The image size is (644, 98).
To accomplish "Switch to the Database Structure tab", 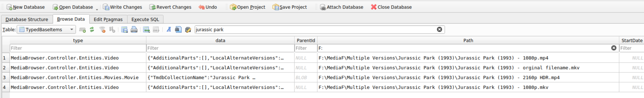I will [x=27, y=19].
